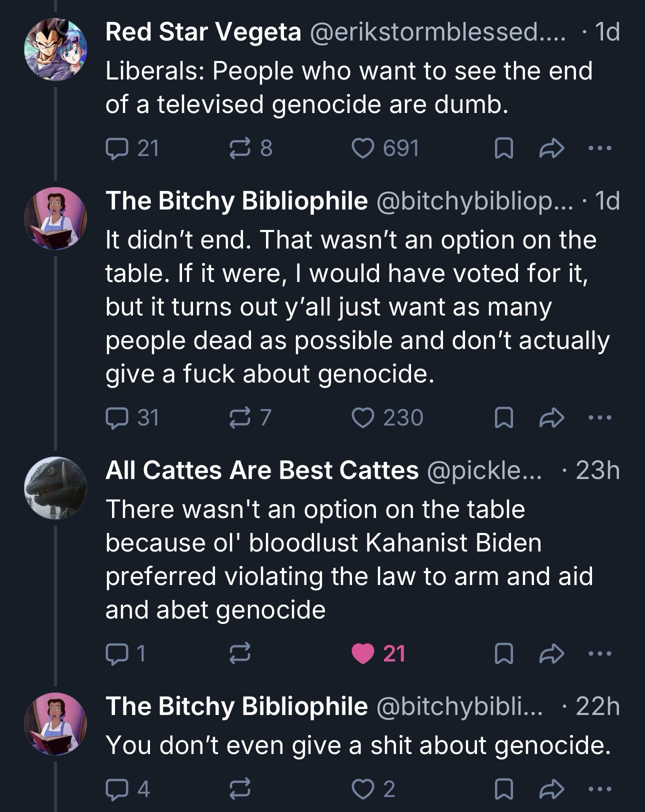Bookmark the 22h-old Bitchy Bibliophile post
This screenshot has height=812, width=645.
501,788
